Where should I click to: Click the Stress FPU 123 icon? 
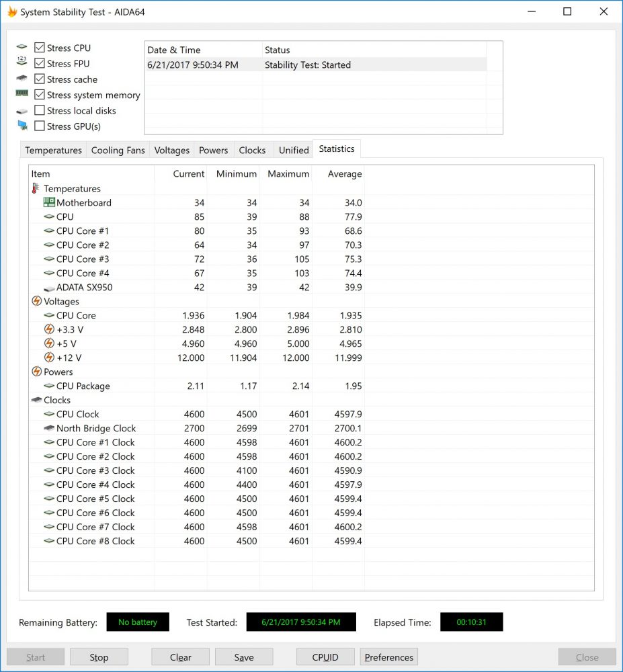pos(22,61)
